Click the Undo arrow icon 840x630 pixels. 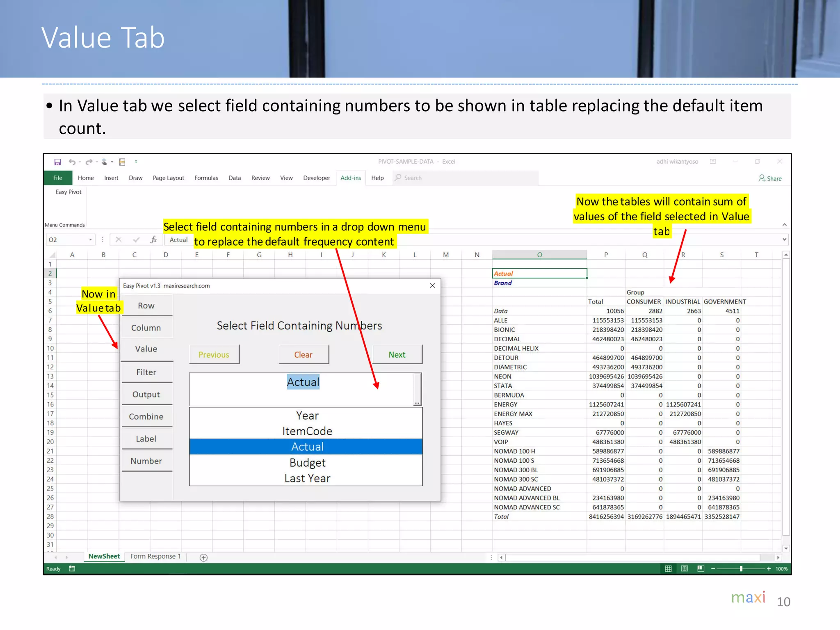point(72,162)
